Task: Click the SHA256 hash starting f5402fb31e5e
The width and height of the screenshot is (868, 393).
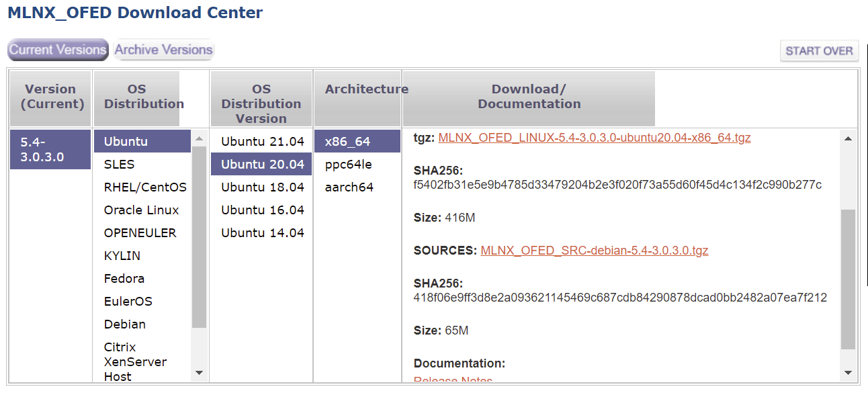Action: [617, 185]
